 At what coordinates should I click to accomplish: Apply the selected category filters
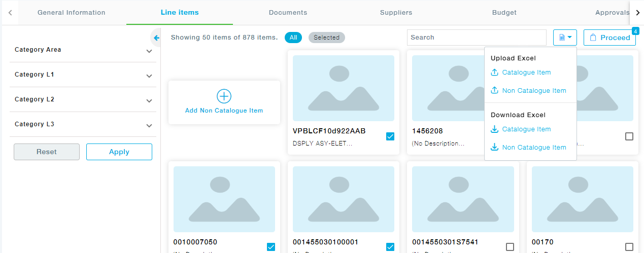pyautogui.click(x=119, y=152)
